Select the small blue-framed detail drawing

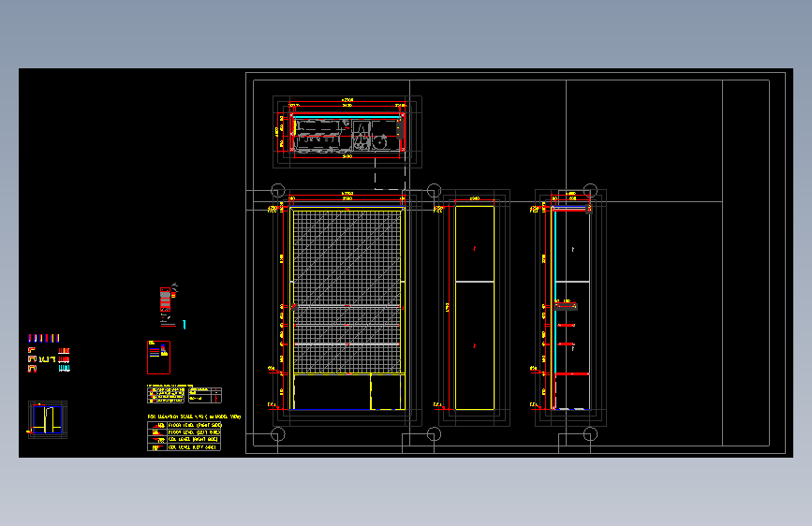[x=48, y=419]
